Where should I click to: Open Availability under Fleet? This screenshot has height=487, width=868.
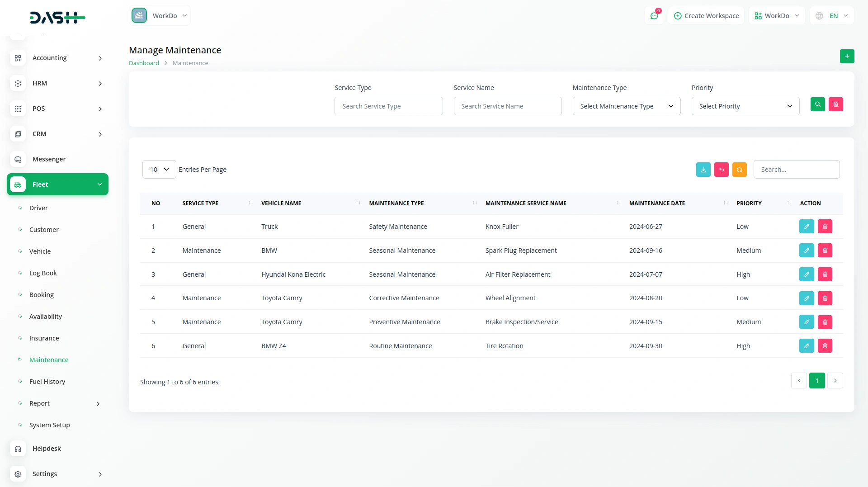pos(46,317)
